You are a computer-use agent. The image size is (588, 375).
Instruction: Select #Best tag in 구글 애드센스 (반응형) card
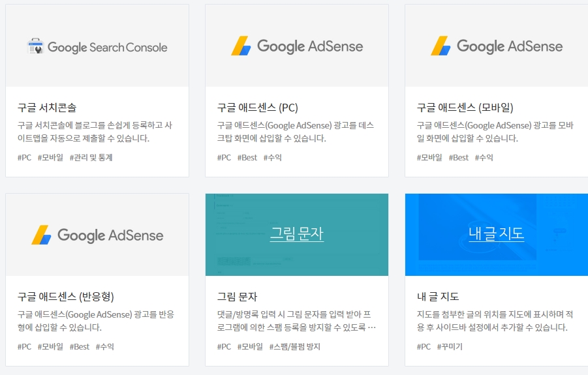80,346
